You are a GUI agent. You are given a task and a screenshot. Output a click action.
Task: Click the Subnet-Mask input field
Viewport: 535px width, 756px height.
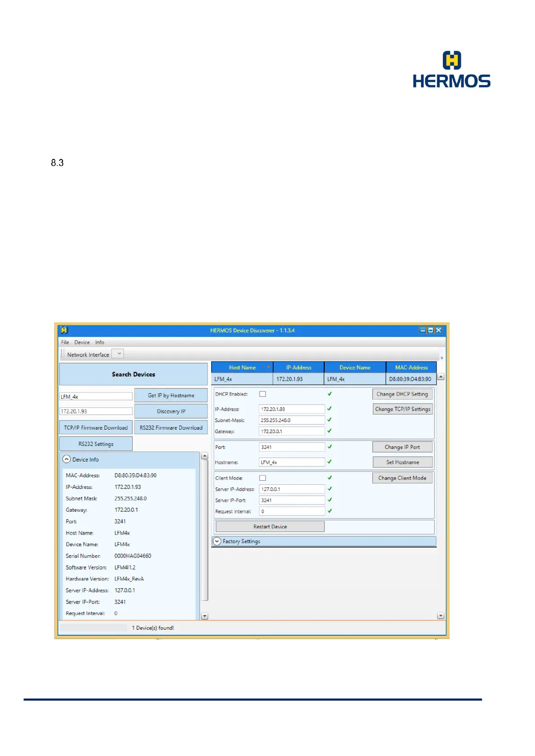point(292,420)
